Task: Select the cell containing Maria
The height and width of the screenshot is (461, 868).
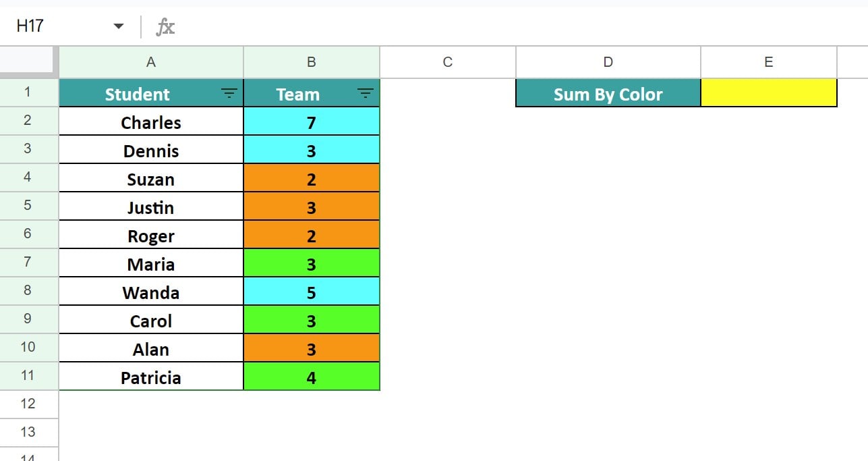Action: pyautogui.click(x=151, y=264)
